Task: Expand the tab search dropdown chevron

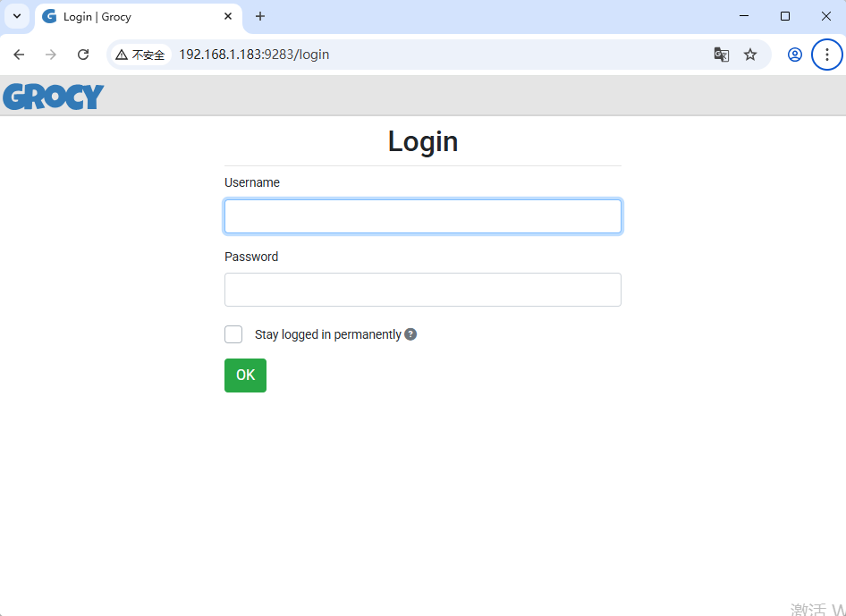Action: pos(16,16)
